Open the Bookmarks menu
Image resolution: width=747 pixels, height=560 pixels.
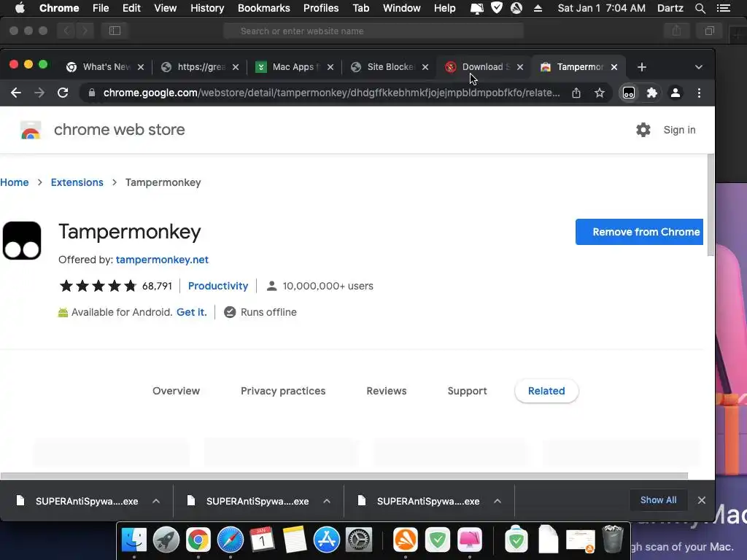click(264, 8)
